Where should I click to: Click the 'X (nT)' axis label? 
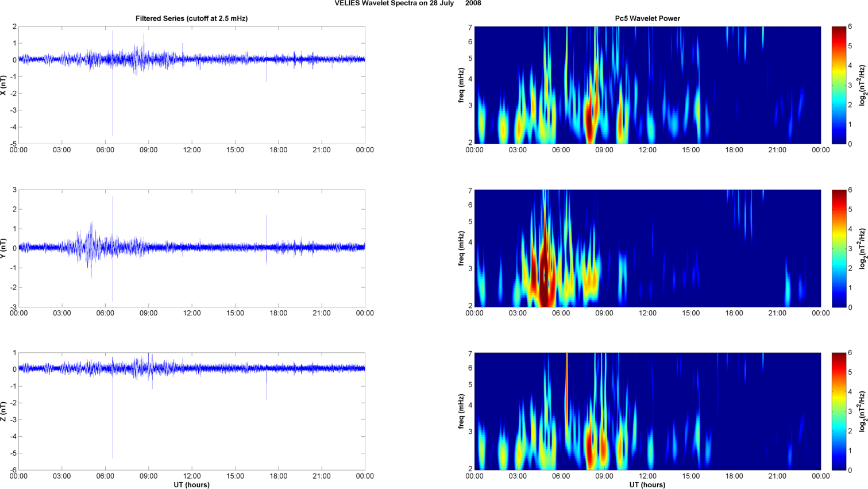[4, 85]
